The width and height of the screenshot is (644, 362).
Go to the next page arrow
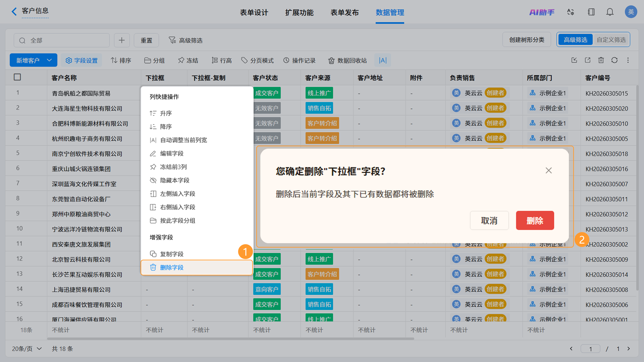point(629,349)
